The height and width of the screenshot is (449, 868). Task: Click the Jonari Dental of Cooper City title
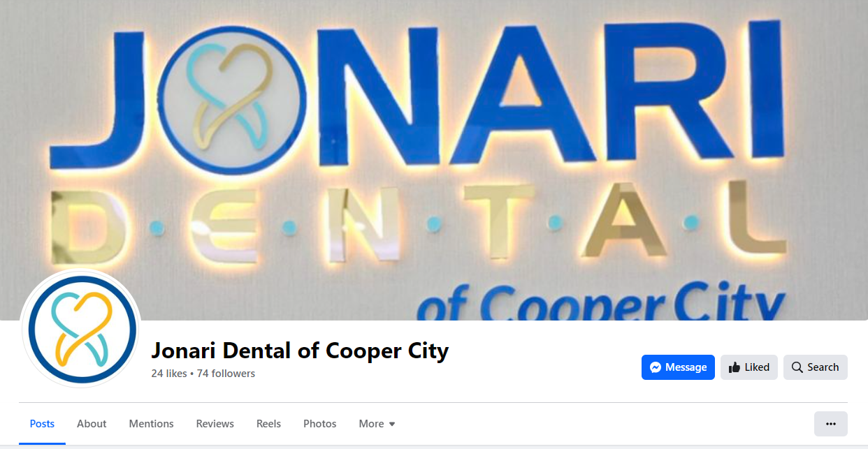click(300, 351)
